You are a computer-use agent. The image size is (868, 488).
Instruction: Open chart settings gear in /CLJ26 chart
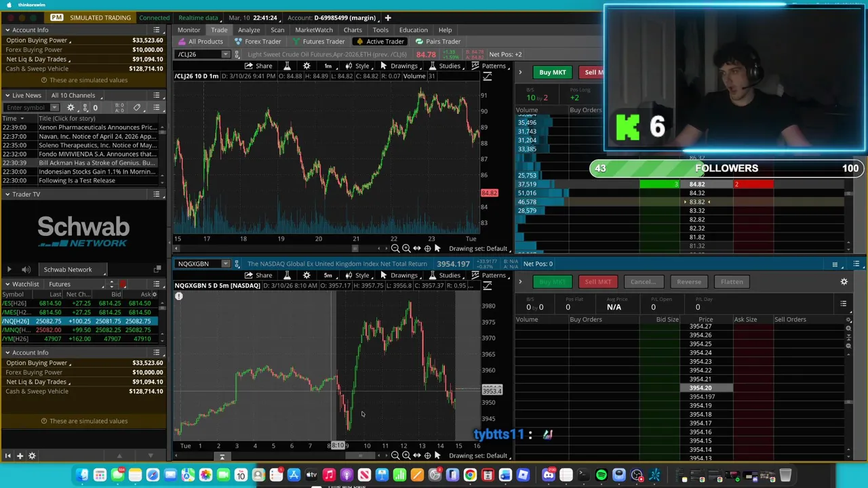307,66
